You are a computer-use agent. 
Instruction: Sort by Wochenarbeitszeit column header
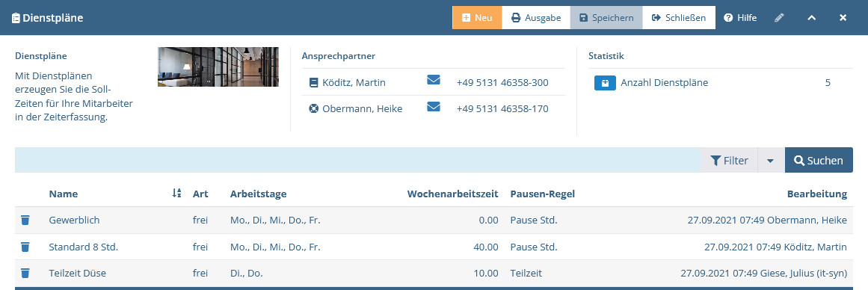452,194
